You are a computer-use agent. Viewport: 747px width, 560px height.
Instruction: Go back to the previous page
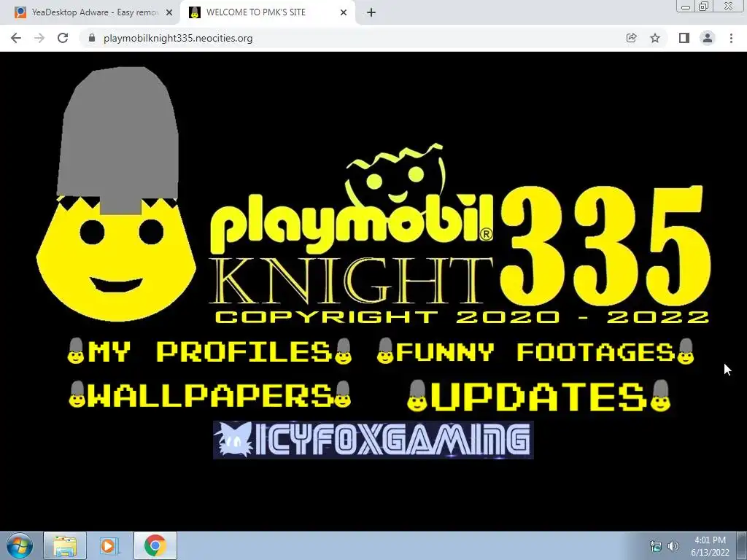point(16,38)
